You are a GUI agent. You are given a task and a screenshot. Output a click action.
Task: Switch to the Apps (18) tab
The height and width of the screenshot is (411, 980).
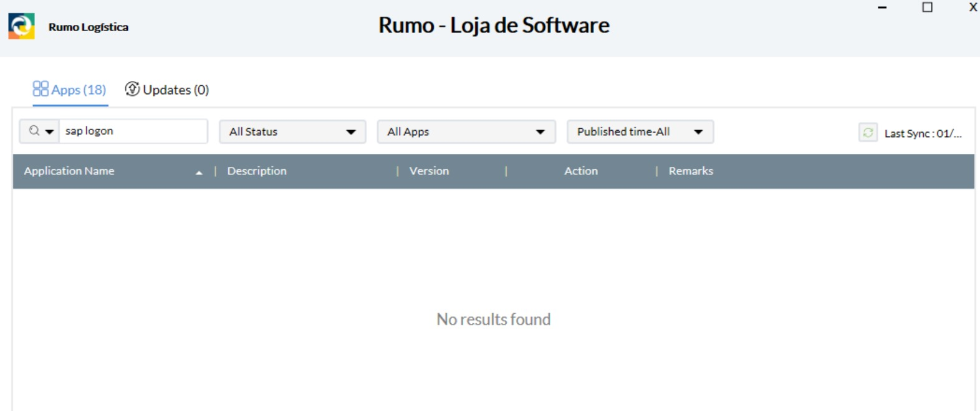[x=69, y=90]
